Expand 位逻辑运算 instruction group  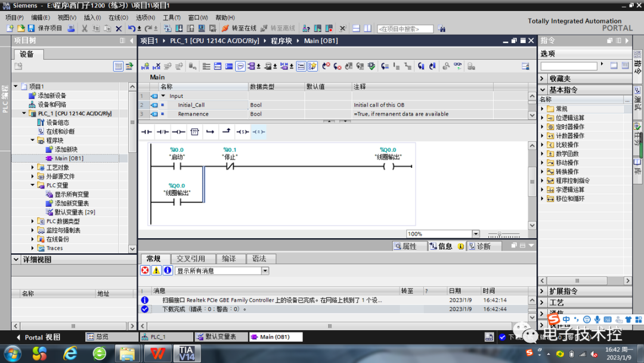pos(542,118)
